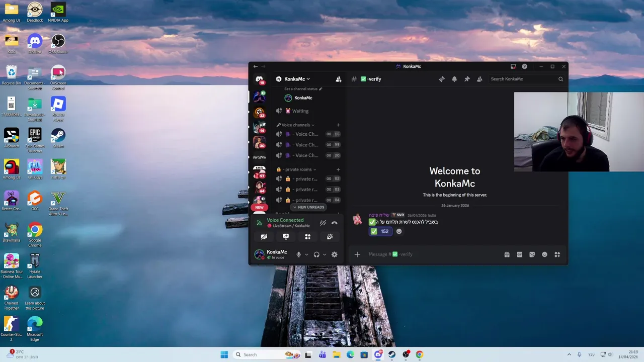Jump to NEW UNREADS in channel list
Image resolution: width=644 pixels, height=362 pixels.
pos(308,207)
